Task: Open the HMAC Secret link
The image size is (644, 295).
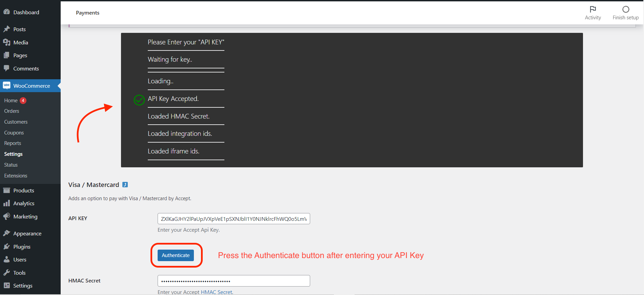Action: click(216, 292)
